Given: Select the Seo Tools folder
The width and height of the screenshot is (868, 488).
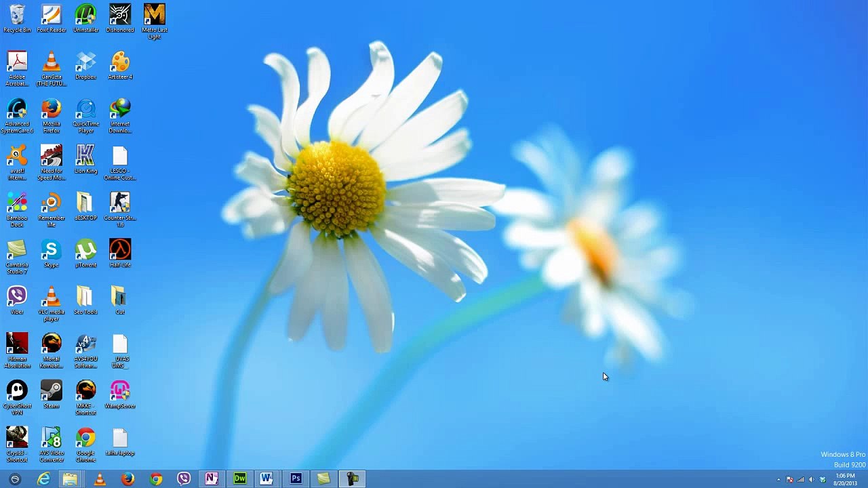Looking at the screenshot, I should click(85, 301).
